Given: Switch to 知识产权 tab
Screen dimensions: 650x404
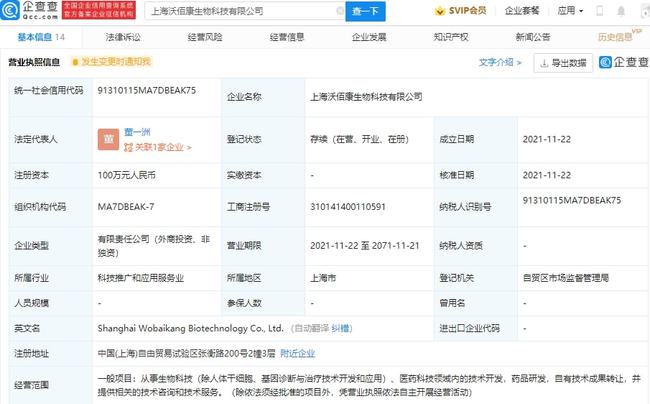Looking at the screenshot, I should point(451,37).
